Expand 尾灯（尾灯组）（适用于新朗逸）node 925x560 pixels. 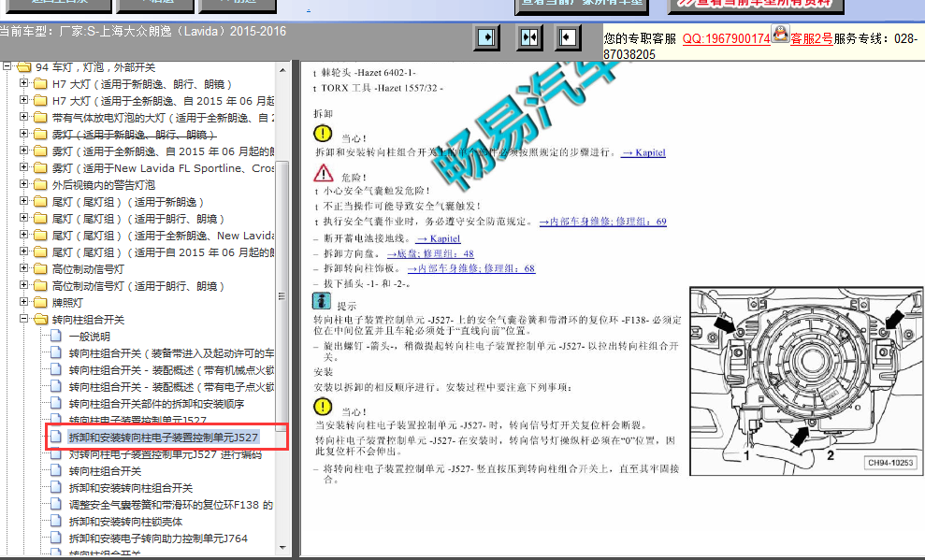point(23,201)
